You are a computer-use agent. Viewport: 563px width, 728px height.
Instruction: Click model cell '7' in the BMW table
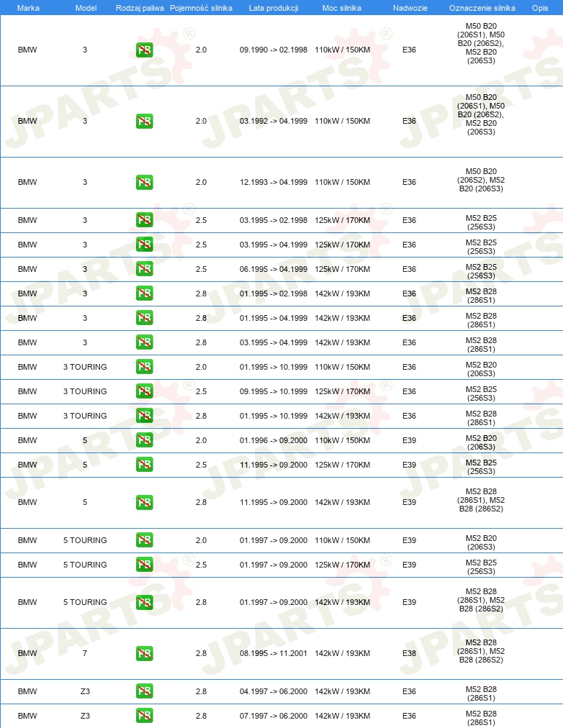84,653
